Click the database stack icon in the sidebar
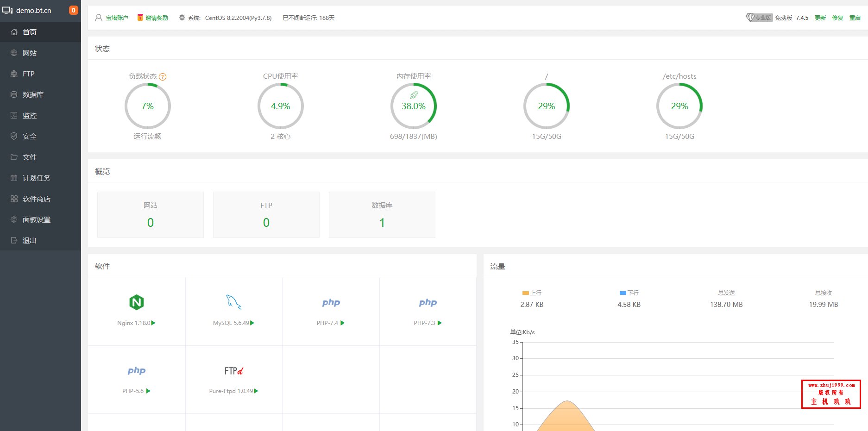This screenshot has width=868, height=431. (14, 94)
